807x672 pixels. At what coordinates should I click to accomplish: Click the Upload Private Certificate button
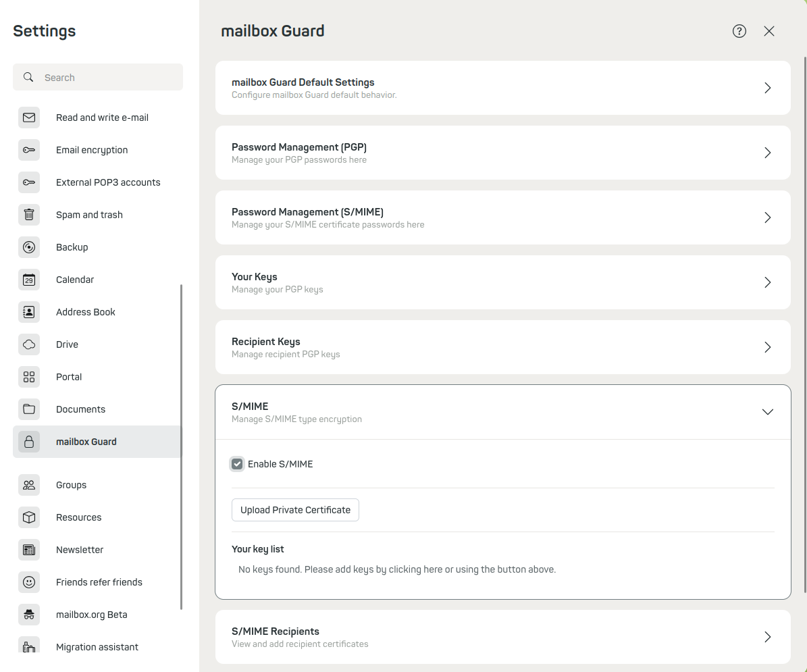coord(295,510)
